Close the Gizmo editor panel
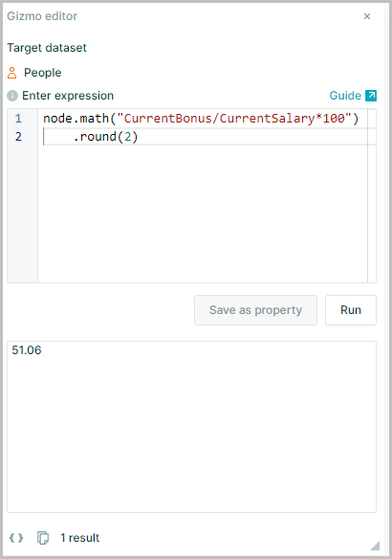This screenshot has height=559, width=392. coord(367,16)
